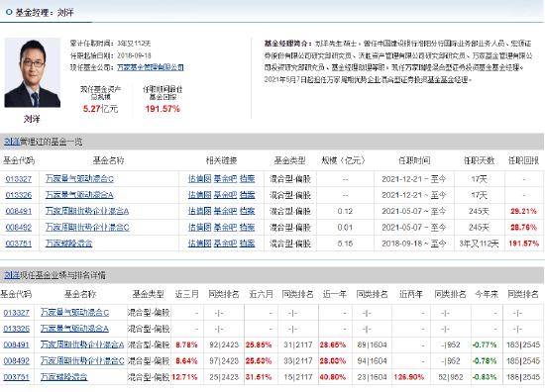The width and height of the screenshot is (545, 392).
Task: Open fund code 008491 in performance ranking table
Action: point(16,344)
